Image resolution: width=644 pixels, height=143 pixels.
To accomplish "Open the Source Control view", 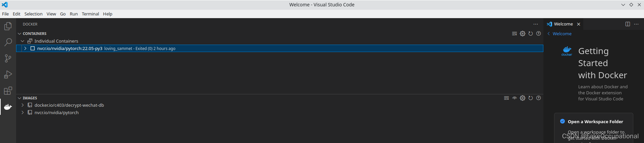I will [x=8, y=58].
